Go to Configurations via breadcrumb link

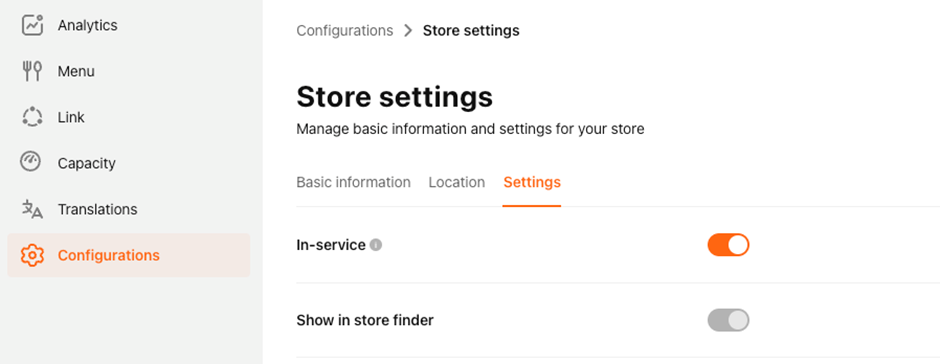point(345,30)
